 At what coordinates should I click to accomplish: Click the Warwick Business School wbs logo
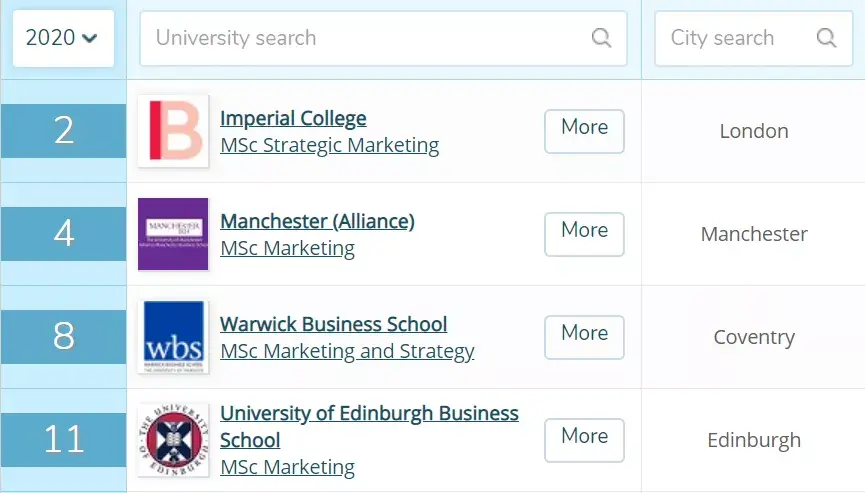point(173,337)
